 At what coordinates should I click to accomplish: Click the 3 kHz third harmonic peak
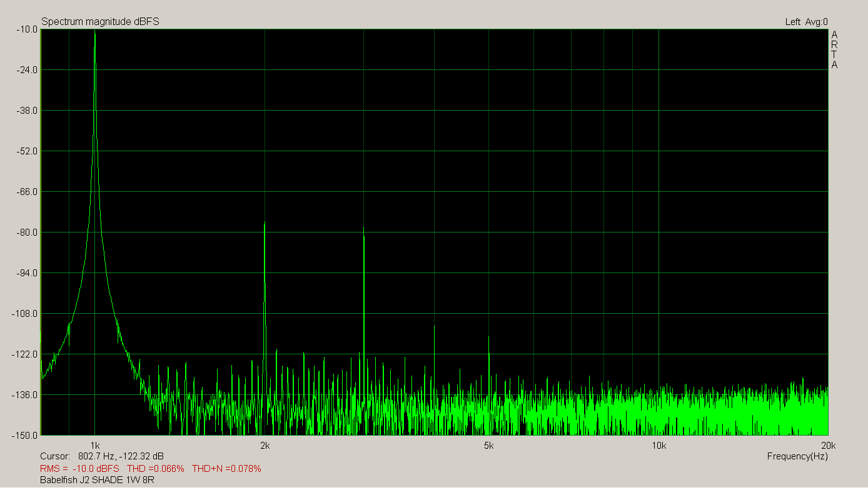(363, 229)
